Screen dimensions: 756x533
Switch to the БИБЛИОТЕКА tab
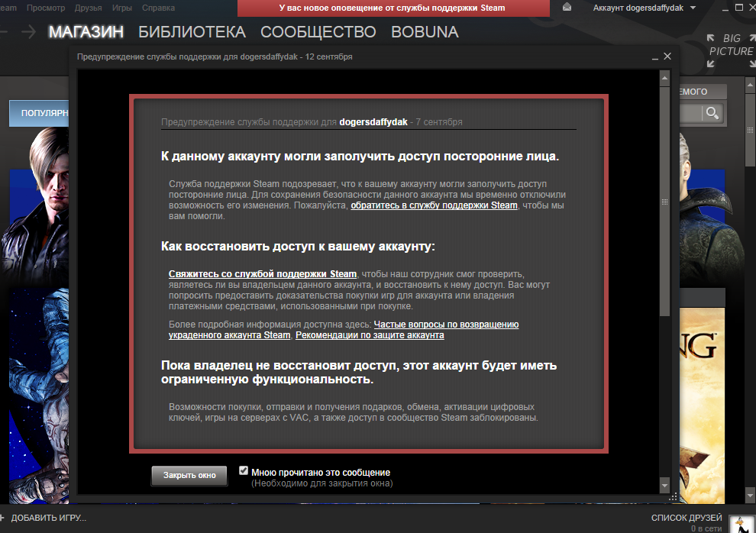(192, 32)
